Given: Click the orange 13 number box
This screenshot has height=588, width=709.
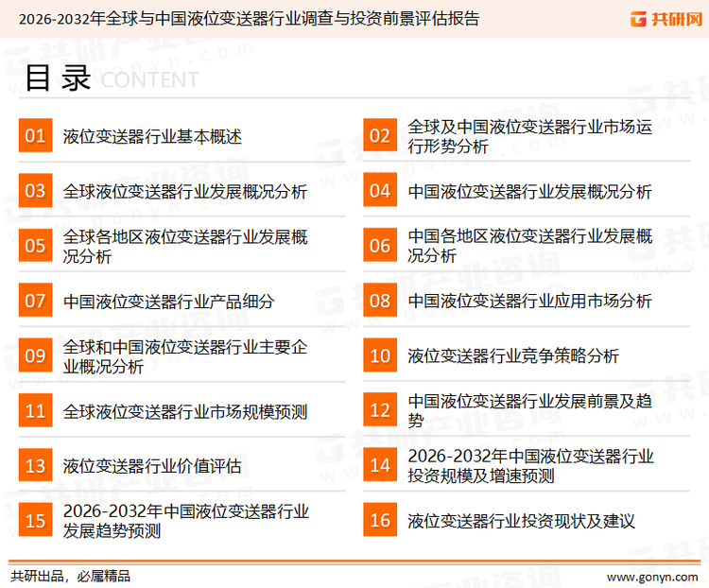Looking at the screenshot, I should pyautogui.click(x=35, y=465).
